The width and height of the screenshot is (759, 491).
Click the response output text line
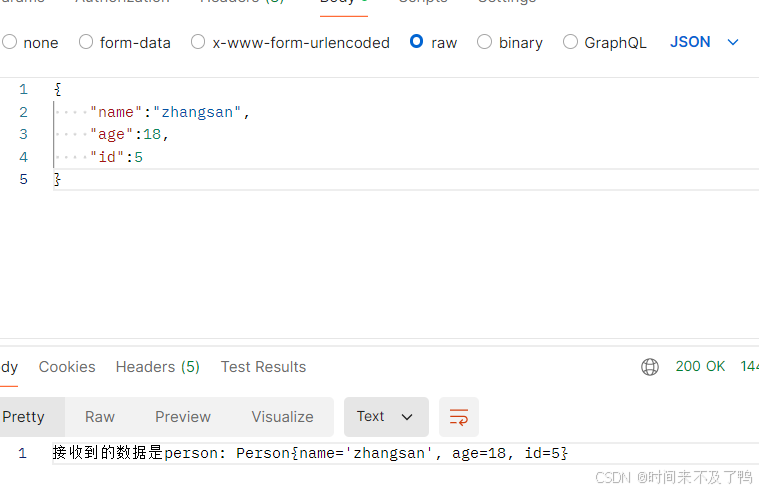310,454
